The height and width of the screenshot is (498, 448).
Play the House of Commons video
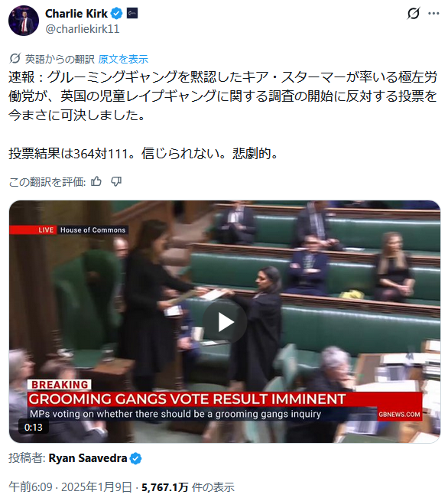225,322
